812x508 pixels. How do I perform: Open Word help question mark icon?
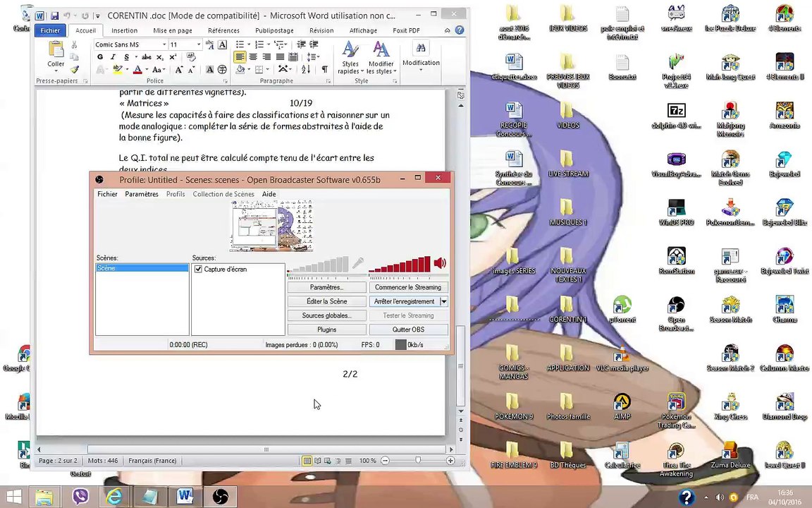[460, 30]
